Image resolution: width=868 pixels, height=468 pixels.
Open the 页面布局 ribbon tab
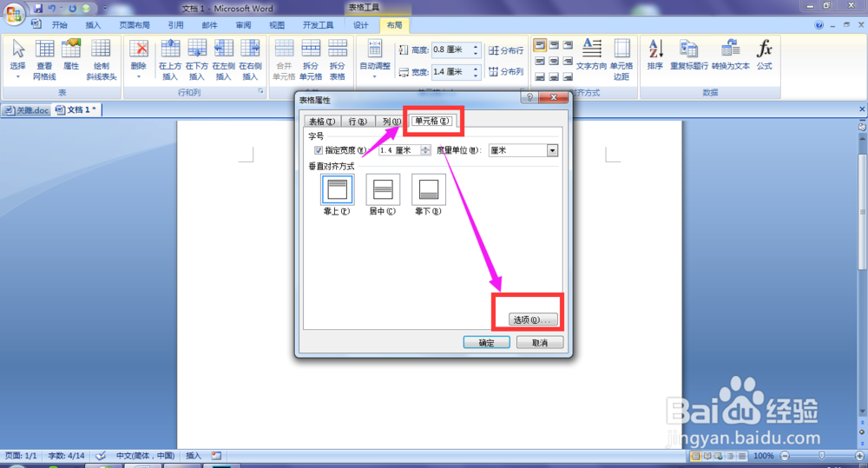[x=135, y=25]
